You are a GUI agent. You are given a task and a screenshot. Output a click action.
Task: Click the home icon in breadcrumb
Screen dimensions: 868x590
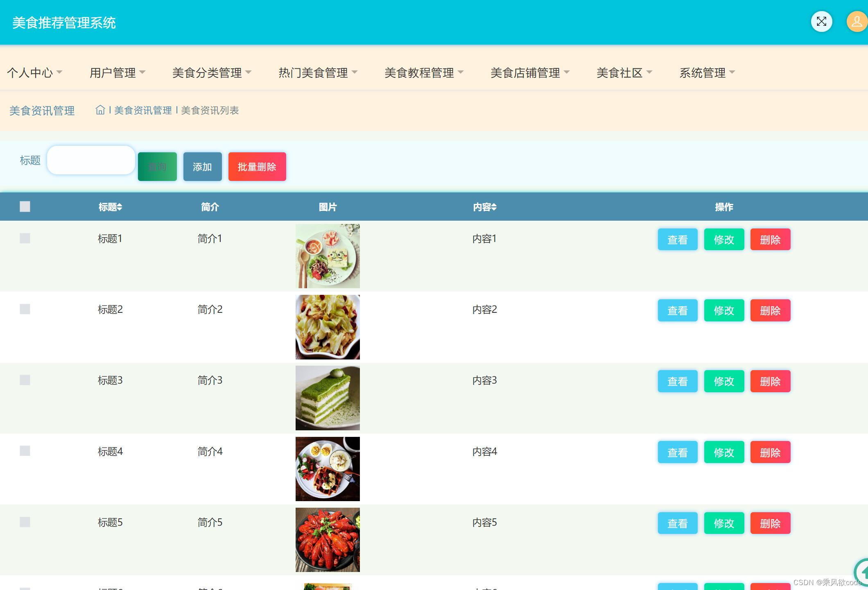coord(100,110)
